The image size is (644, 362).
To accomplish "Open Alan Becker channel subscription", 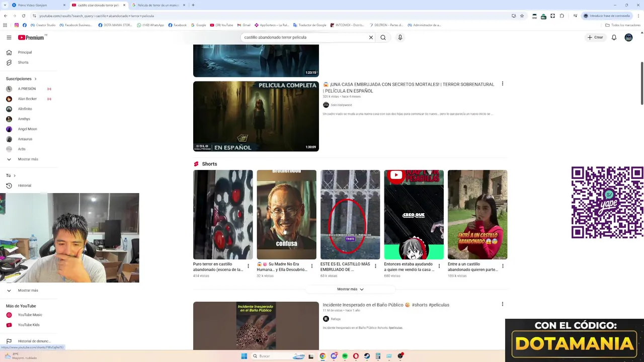I will (x=28, y=99).
